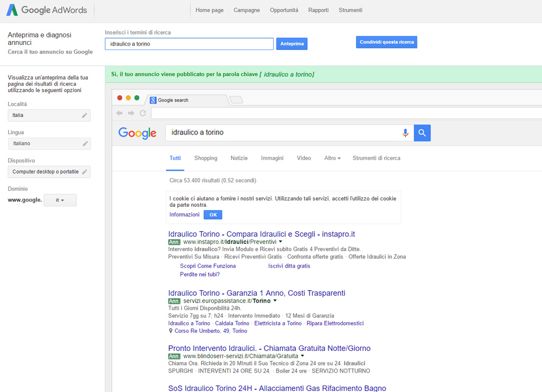Image resolution: width=542 pixels, height=392 pixels.
Task: Expand the instapro.it ad URL arrow
Action: (x=281, y=241)
